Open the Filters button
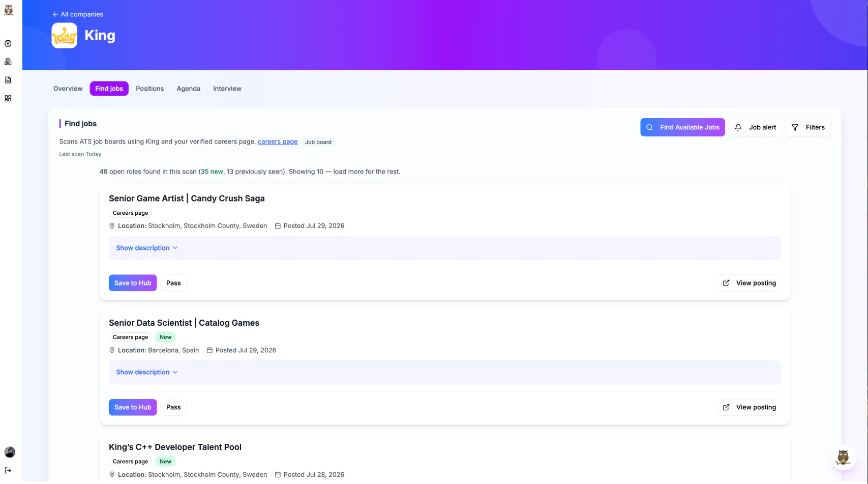The image size is (868, 484). (x=808, y=127)
